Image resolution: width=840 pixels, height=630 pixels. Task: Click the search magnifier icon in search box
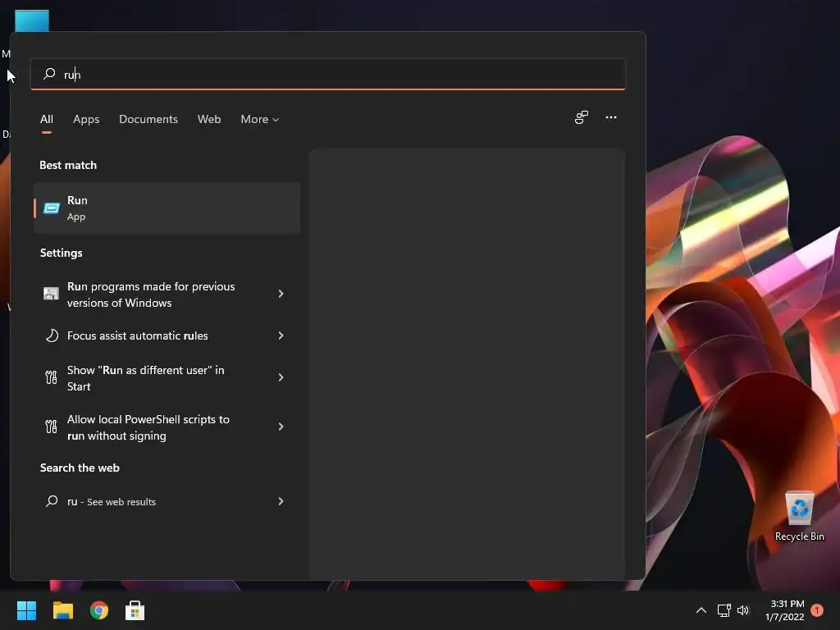pyautogui.click(x=49, y=73)
